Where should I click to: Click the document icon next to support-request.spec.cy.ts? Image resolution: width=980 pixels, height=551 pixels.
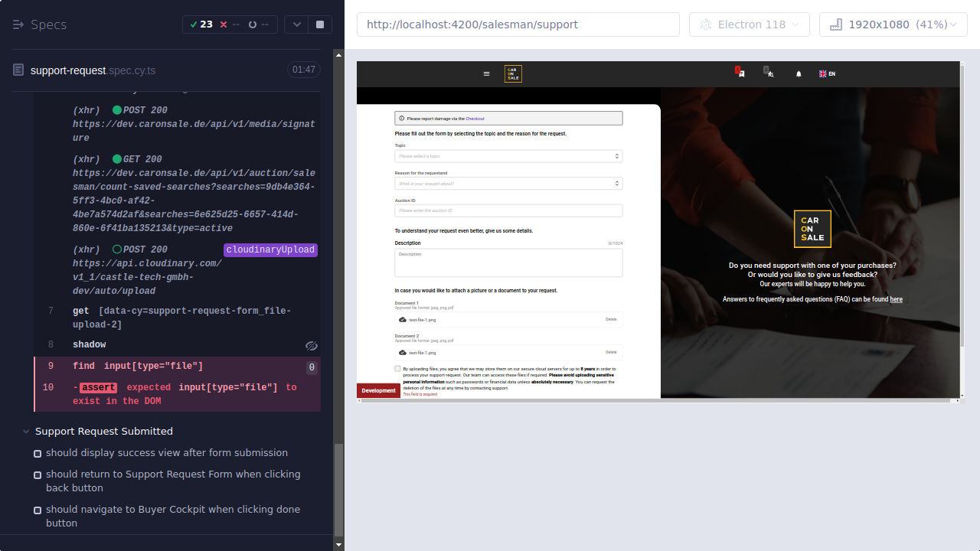(17, 70)
